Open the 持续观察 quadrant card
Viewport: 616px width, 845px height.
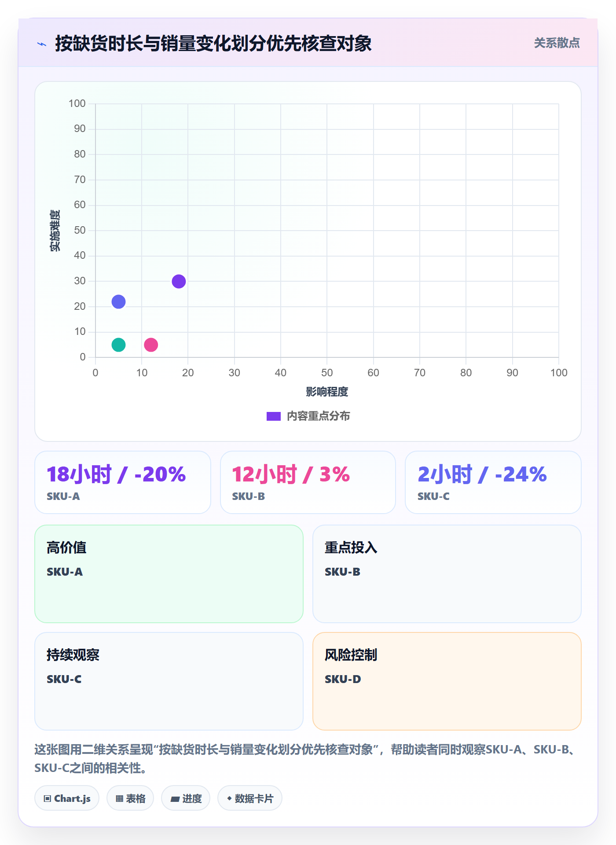pos(169,681)
